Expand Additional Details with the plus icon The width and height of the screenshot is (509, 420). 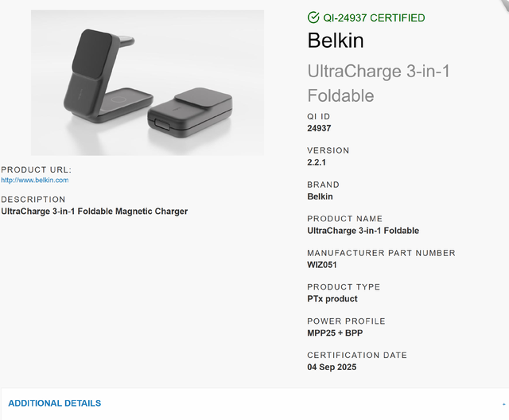[x=503, y=404]
